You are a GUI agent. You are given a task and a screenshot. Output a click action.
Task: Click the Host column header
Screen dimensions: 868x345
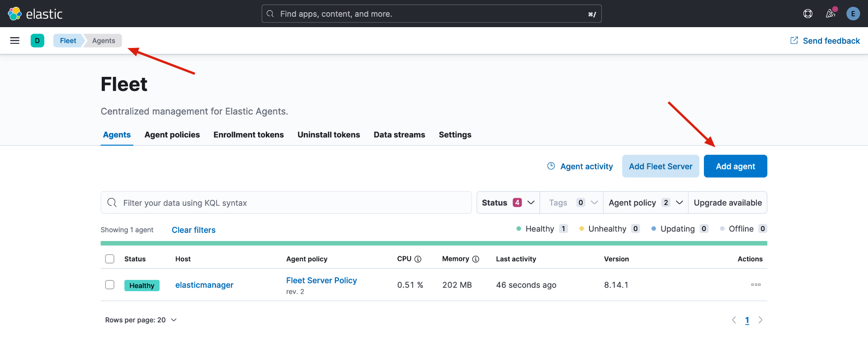click(183, 259)
